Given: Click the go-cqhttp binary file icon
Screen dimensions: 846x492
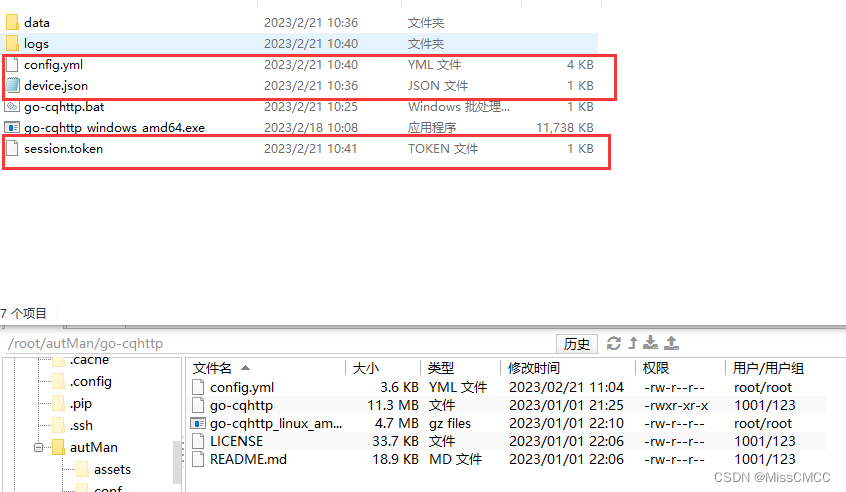Looking at the screenshot, I should point(198,405).
